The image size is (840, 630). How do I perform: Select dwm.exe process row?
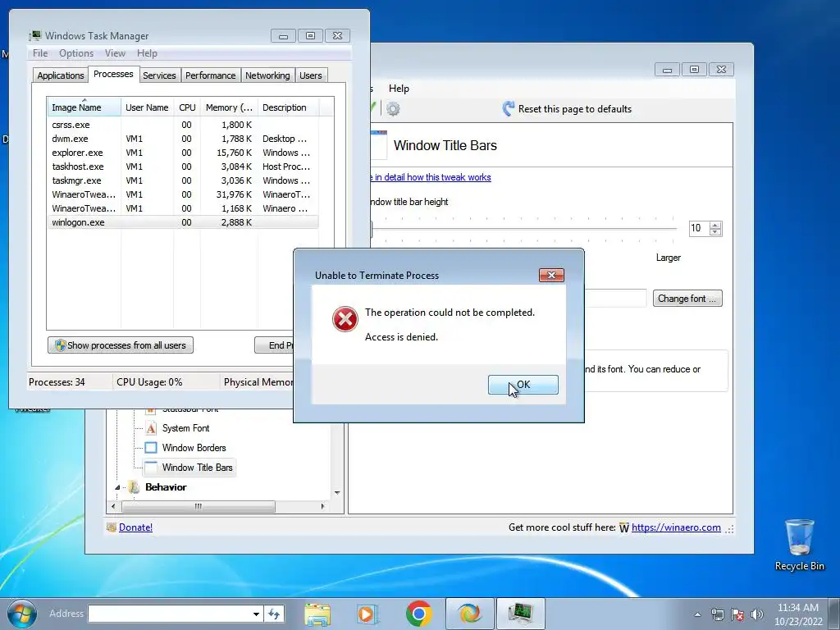(183, 139)
